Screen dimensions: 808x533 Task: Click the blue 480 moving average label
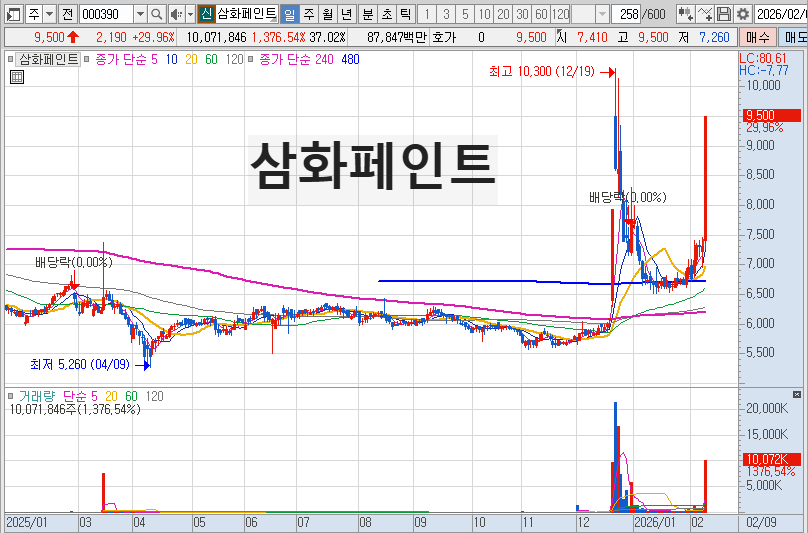click(x=350, y=59)
